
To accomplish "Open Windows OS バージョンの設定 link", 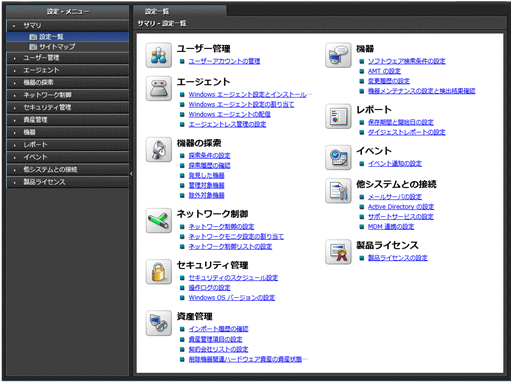I will [x=232, y=298].
